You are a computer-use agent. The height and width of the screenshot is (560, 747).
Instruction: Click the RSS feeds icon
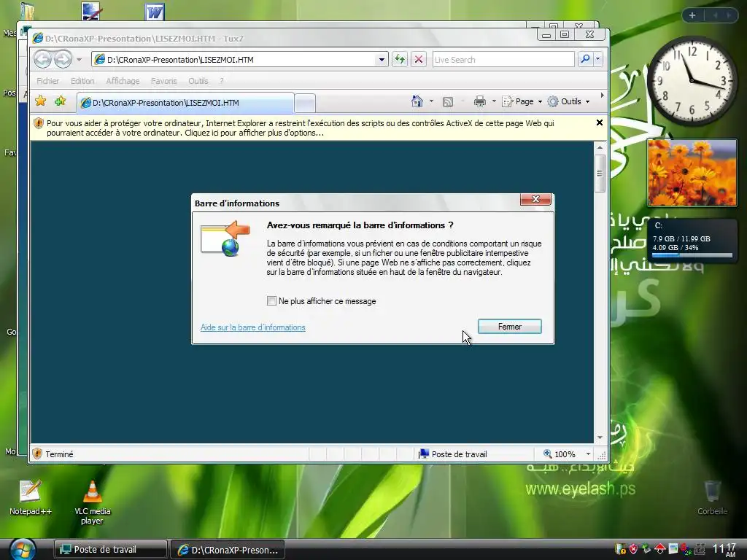pos(447,101)
